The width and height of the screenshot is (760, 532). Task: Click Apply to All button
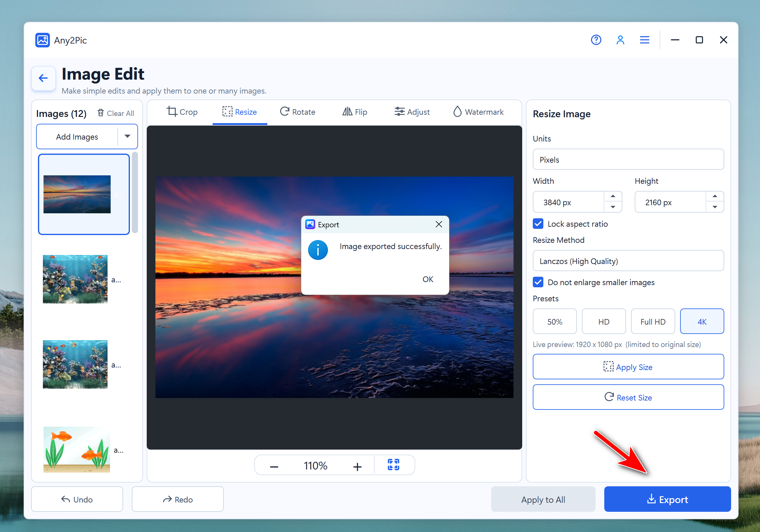[x=543, y=499]
